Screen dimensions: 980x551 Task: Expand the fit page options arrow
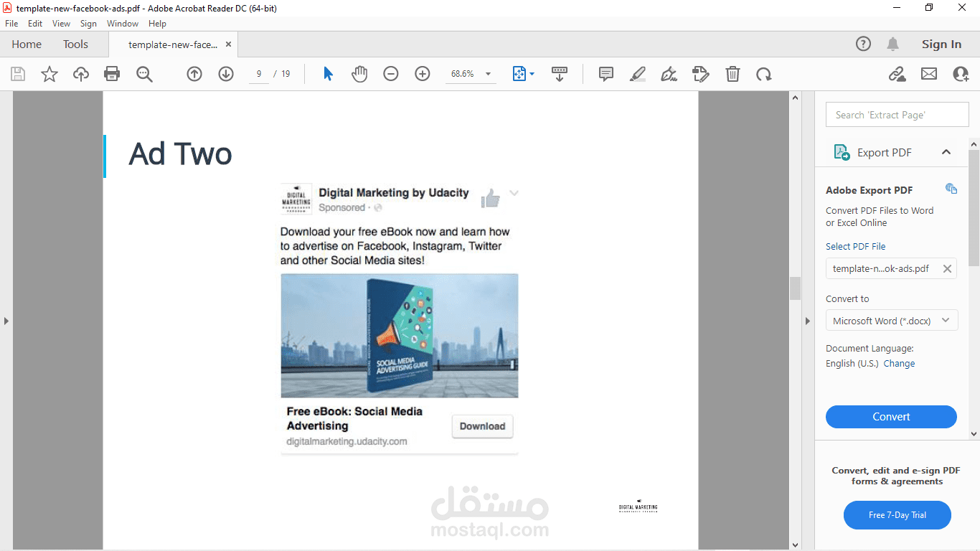(x=532, y=74)
